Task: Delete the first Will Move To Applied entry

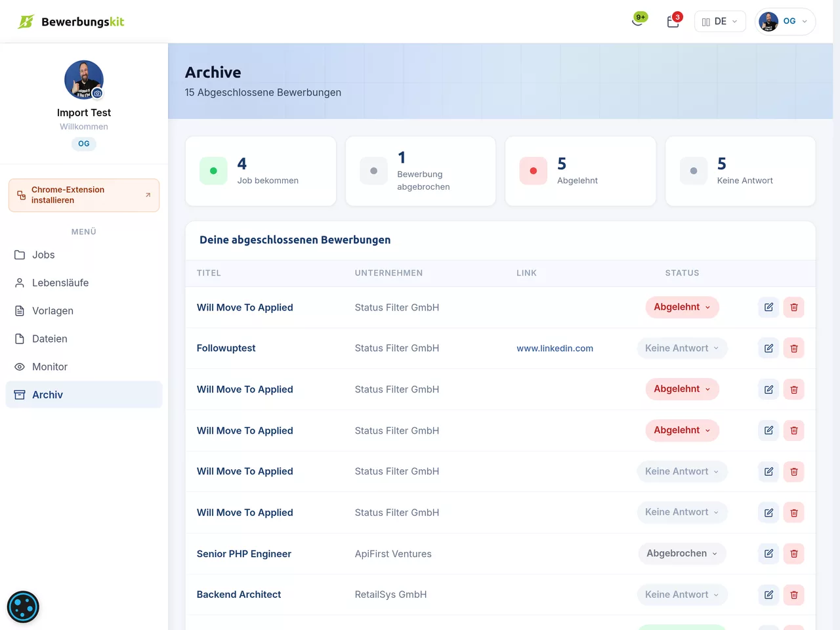Action: click(x=794, y=307)
